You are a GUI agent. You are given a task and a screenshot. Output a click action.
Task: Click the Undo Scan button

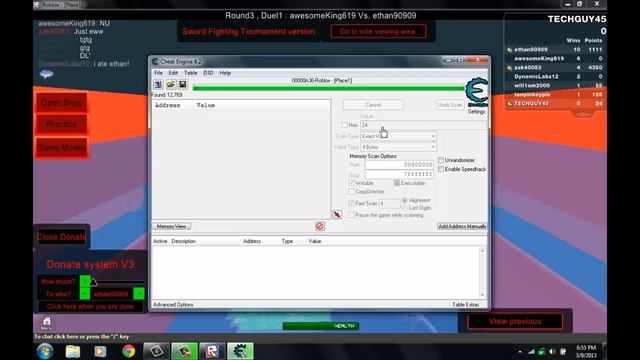pos(450,105)
